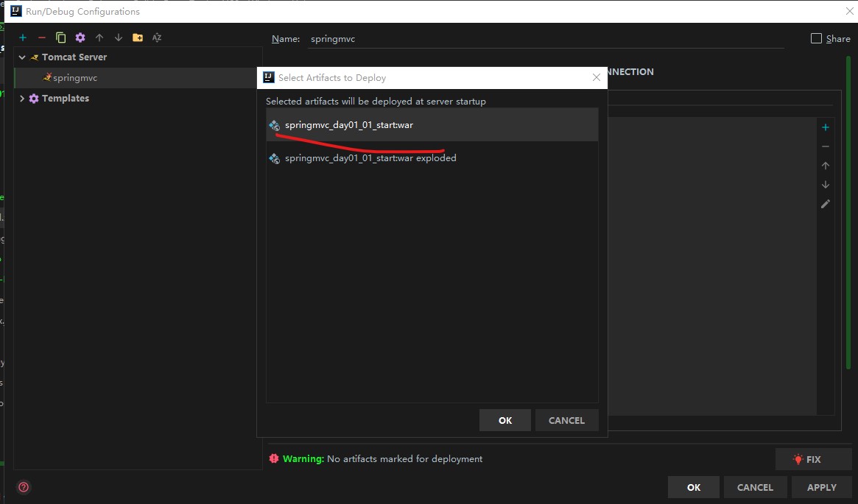Image resolution: width=858 pixels, height=504 pixels.
Task: Expand the Templates tree node
Action: [x=22, y=99]
